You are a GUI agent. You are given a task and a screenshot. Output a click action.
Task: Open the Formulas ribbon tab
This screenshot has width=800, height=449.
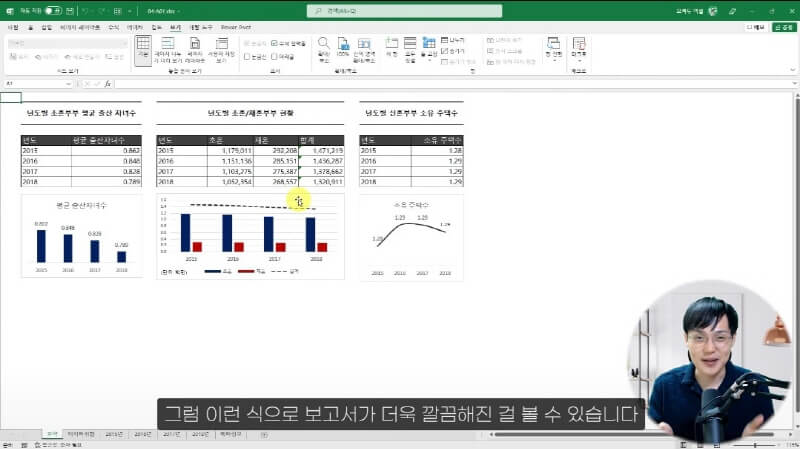(114, 27)
